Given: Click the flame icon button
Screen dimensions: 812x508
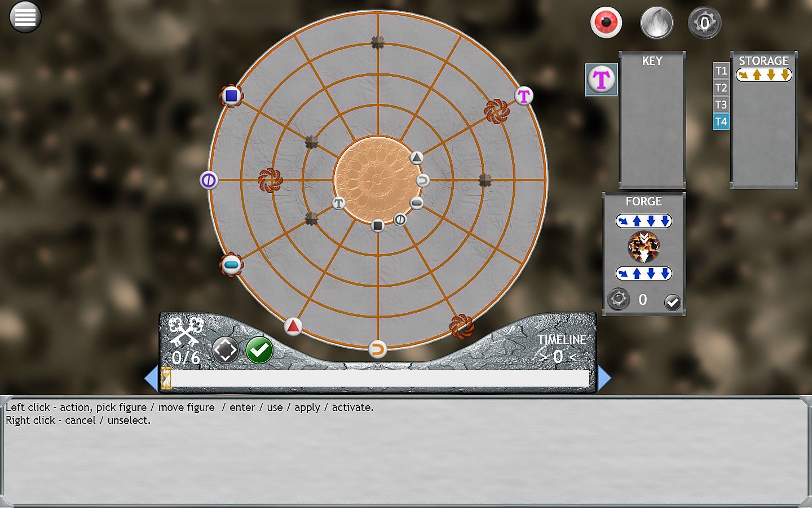Looking at the screenshot, I should pyautogui.click(x=656, y=23).
